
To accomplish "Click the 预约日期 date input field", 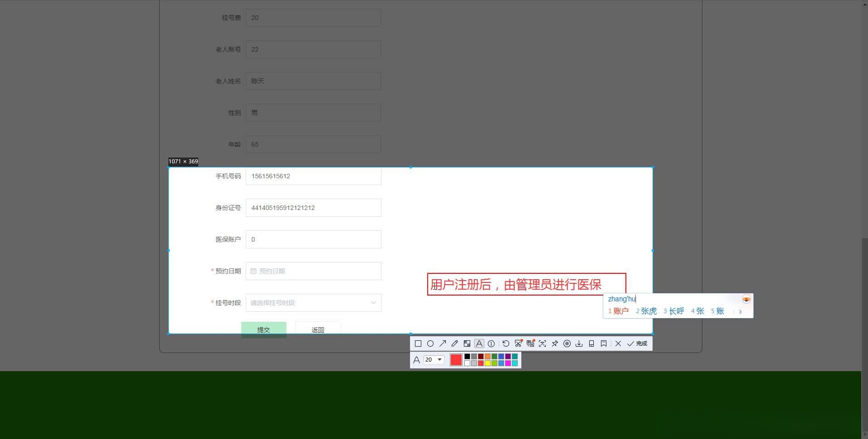I will click(313, 271).
